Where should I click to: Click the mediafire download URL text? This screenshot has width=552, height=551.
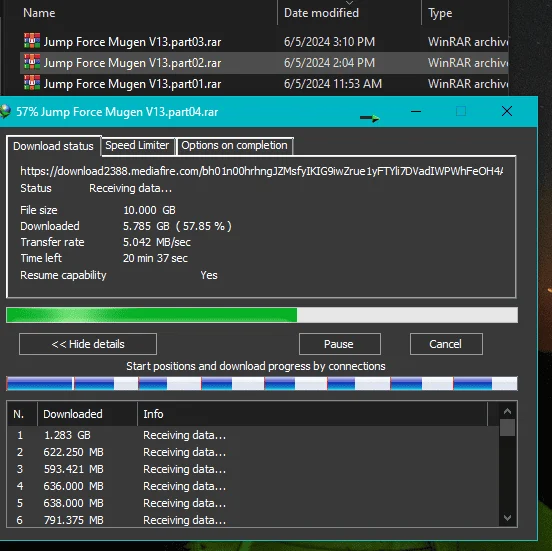pos(262,171)
